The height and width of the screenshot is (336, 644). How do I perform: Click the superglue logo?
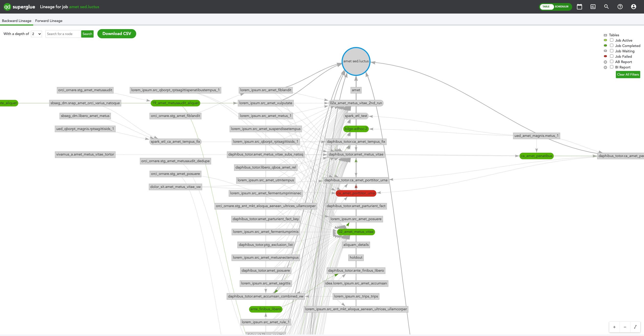19,7
